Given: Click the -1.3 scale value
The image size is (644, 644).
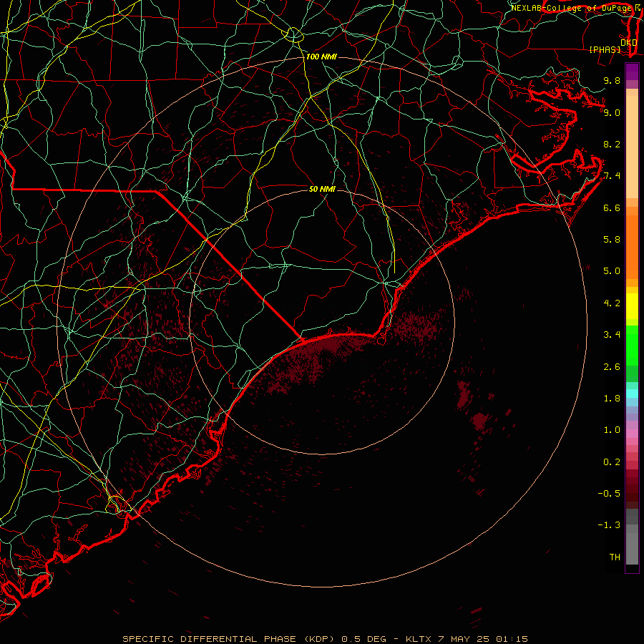Looking at the screenshot, I should click(x=609, y=525).
